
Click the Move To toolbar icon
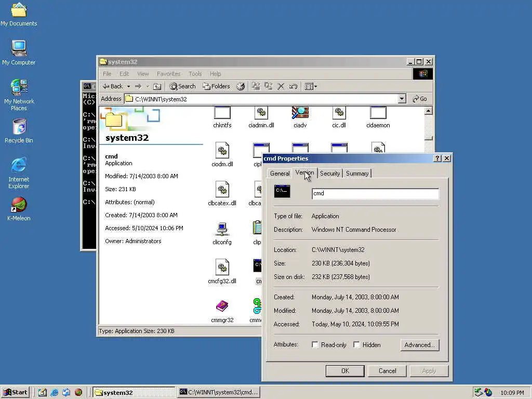click(x=256, y=87)
